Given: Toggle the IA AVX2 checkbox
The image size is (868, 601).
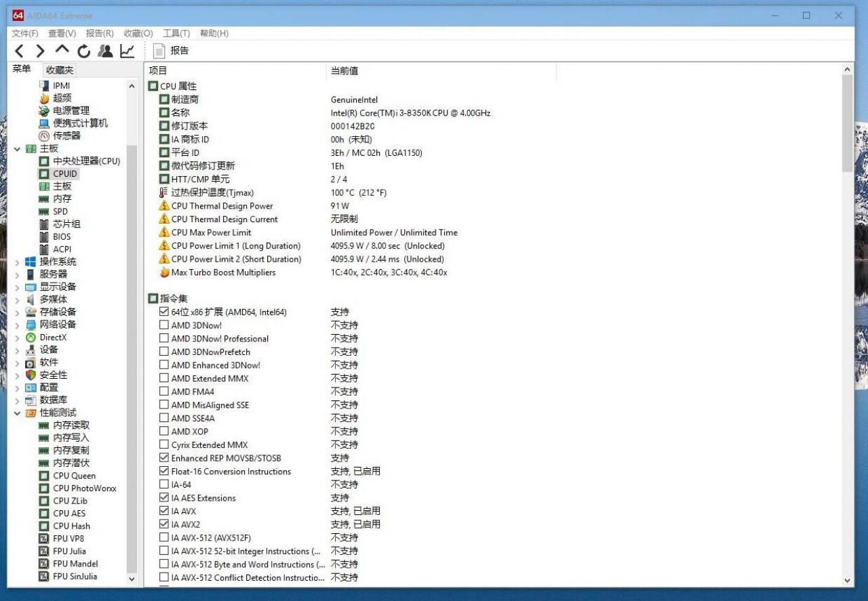Looking at the screenshot, I should (x=163, y=524).
